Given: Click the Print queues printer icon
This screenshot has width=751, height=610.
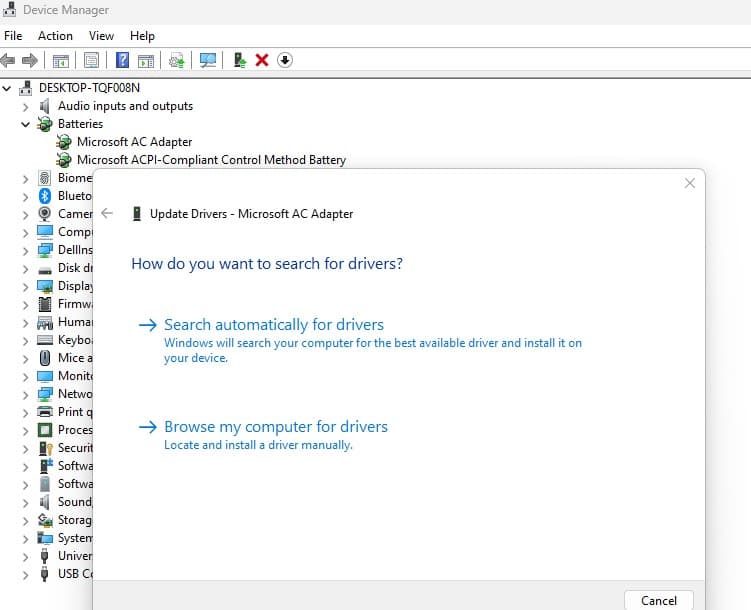Looking at the screenshot, I should click(x=45, y=412).
